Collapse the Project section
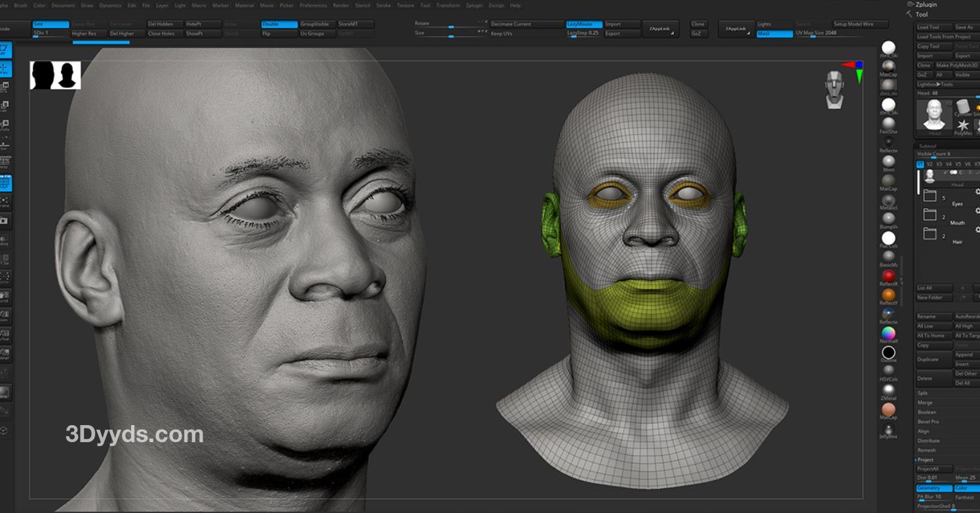Viewport: 980px width, 513px height. 926,460
